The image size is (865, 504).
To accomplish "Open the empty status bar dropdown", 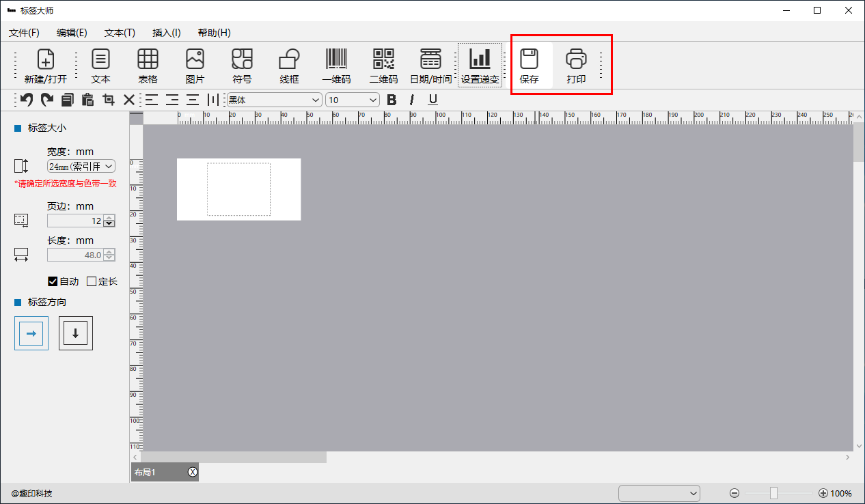I will [659, 493].
